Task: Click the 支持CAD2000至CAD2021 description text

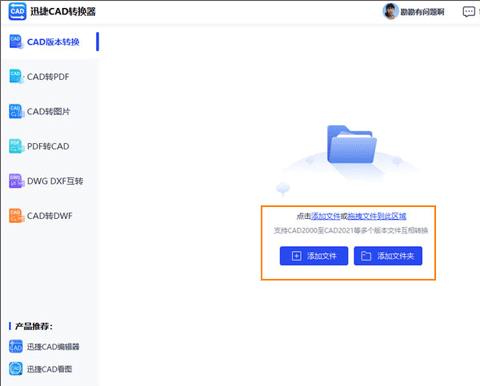Action: point(351,230)
